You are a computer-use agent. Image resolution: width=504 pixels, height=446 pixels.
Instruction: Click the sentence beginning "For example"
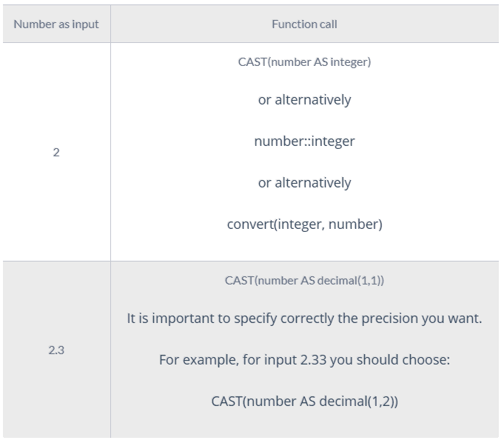(x=304, y=360)
